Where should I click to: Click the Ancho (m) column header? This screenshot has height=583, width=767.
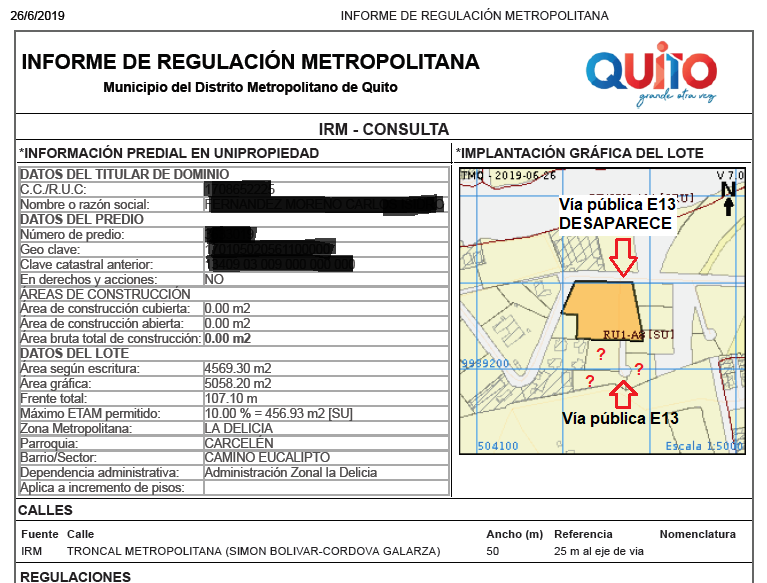click(x=515, y=534)
